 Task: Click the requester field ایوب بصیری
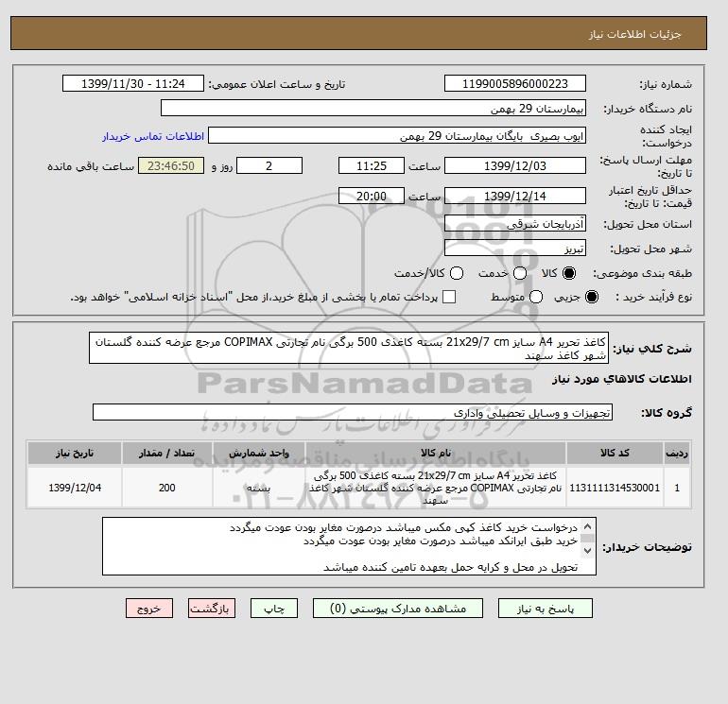(397, 135)
